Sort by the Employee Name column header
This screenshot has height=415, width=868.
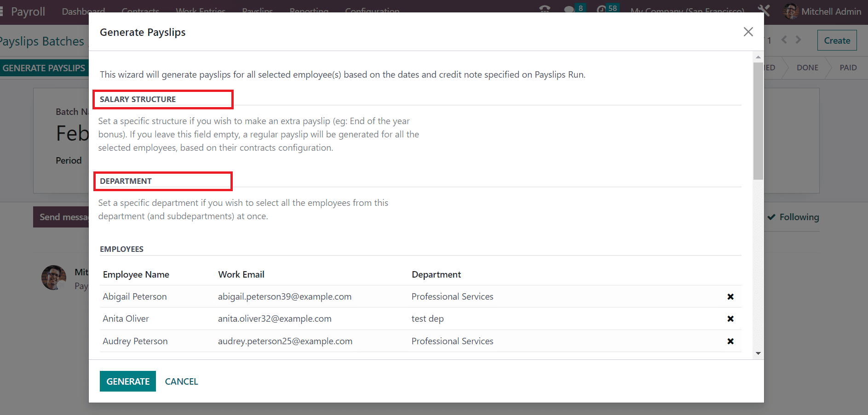coord(136,274)
